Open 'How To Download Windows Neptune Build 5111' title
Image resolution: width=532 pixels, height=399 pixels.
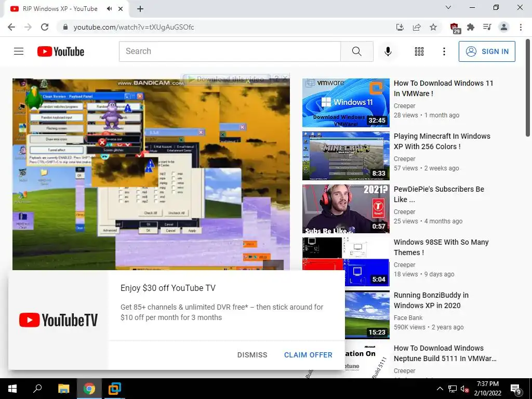click(x=445, y=353)
